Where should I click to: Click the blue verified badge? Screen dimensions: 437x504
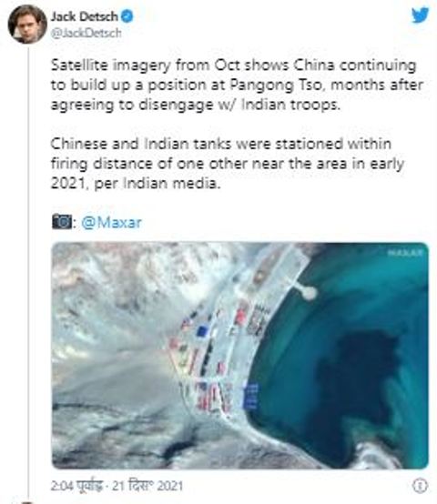point(127,16)
